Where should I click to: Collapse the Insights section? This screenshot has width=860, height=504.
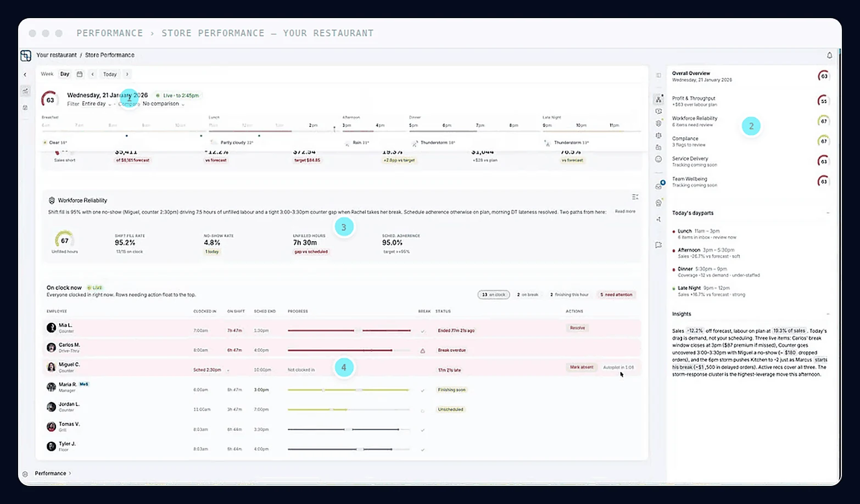[x=828, y=314]
